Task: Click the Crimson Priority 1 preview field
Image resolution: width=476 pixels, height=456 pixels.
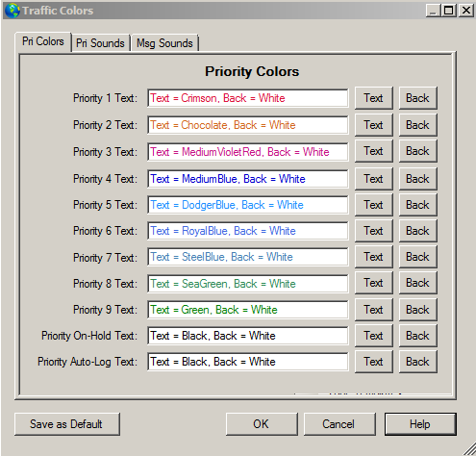Action: pyautogui.click(x=248, y=98)
